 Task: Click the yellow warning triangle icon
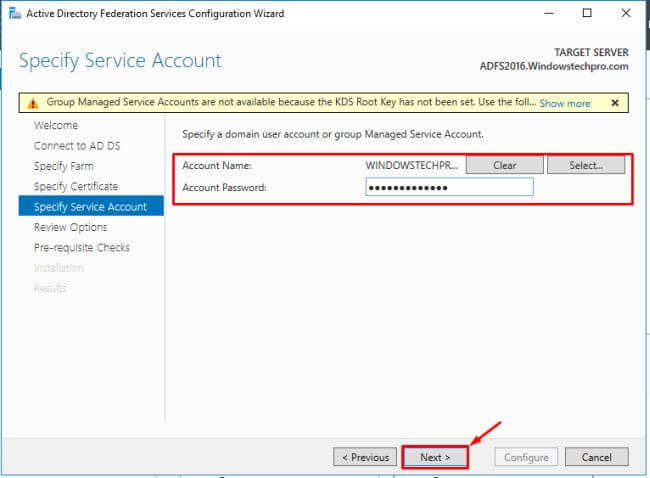click(33, 103)
